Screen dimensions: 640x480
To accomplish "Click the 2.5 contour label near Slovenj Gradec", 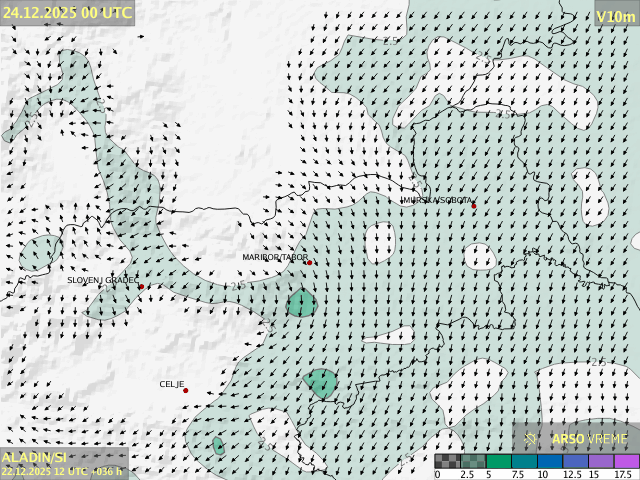I will click(237, 286).
